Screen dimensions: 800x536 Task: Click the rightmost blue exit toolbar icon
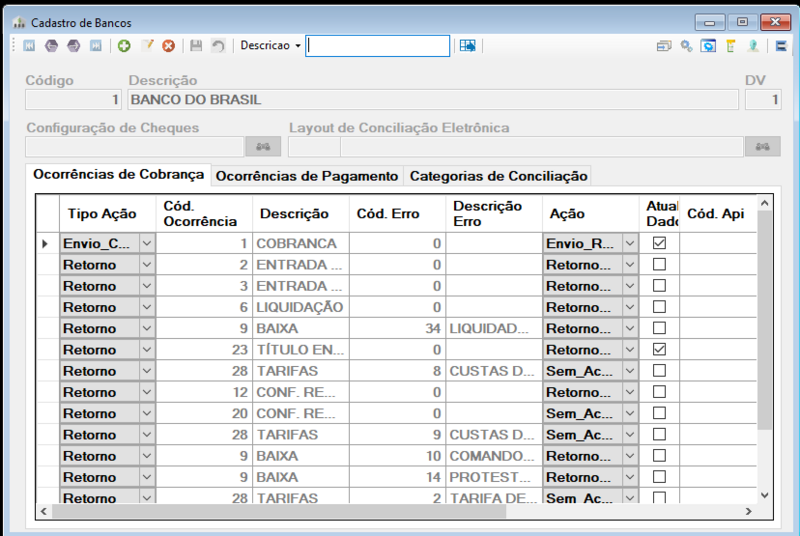pos(781,46)
